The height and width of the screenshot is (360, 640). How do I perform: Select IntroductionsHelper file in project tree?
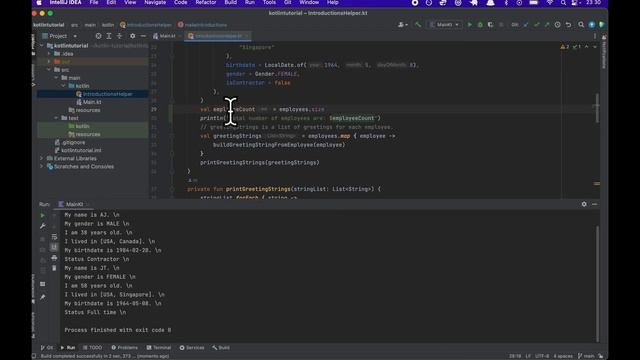click(x=104, y=94)
